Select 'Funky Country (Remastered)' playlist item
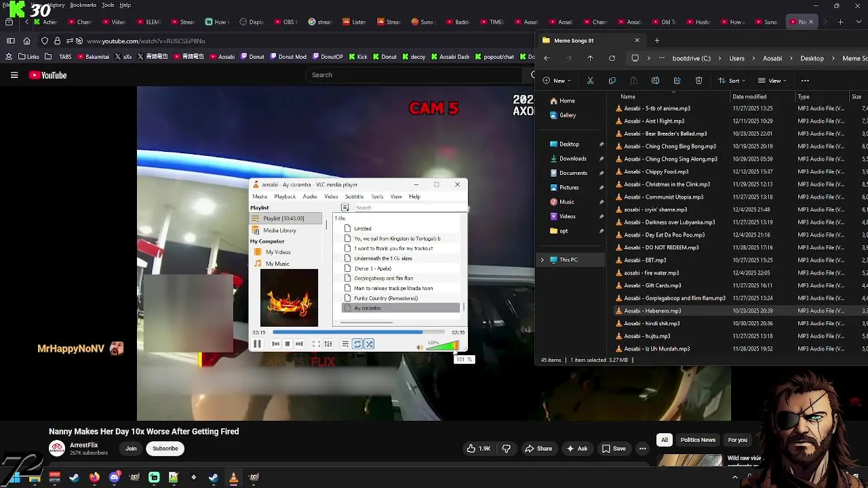This screenshot has height=488, width=868. click(386, 298)
